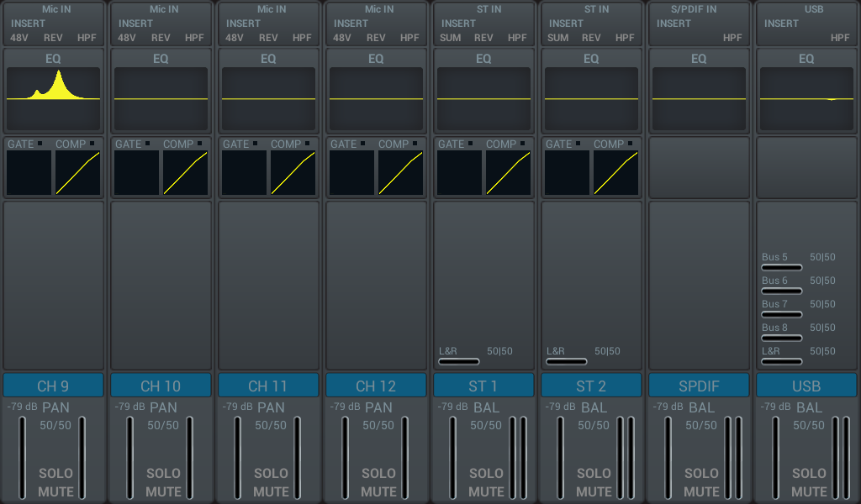Image resolution: width=861 pixels, height=504 pixels.
Task: Enable HPF on the S/PDIF IN channel
Action: [732, 38]
